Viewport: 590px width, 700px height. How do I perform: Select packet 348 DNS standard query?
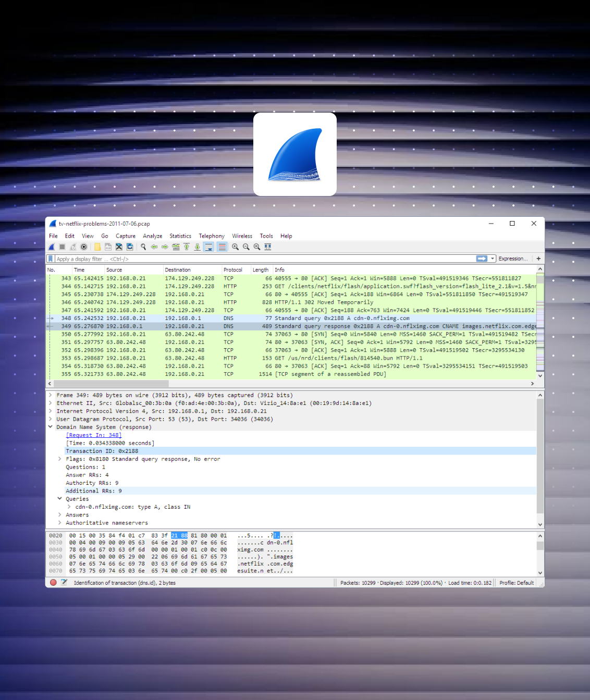click(291, 318)
